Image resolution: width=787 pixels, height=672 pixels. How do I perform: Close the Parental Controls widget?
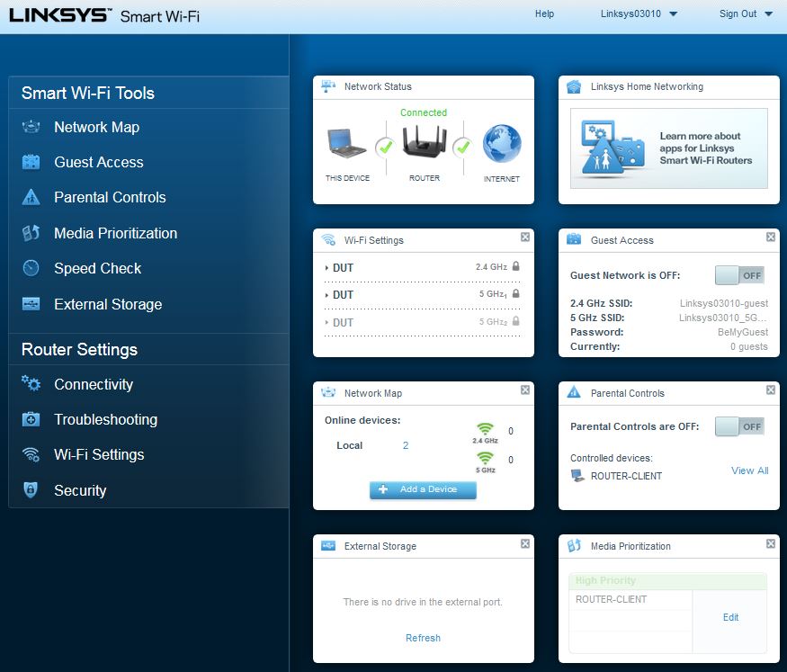tap(771, 390)
